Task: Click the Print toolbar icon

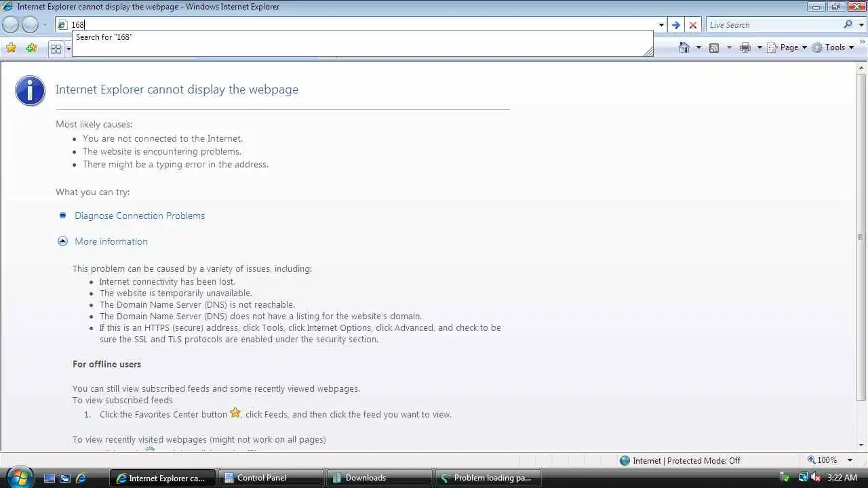Action: pos(745,47)
